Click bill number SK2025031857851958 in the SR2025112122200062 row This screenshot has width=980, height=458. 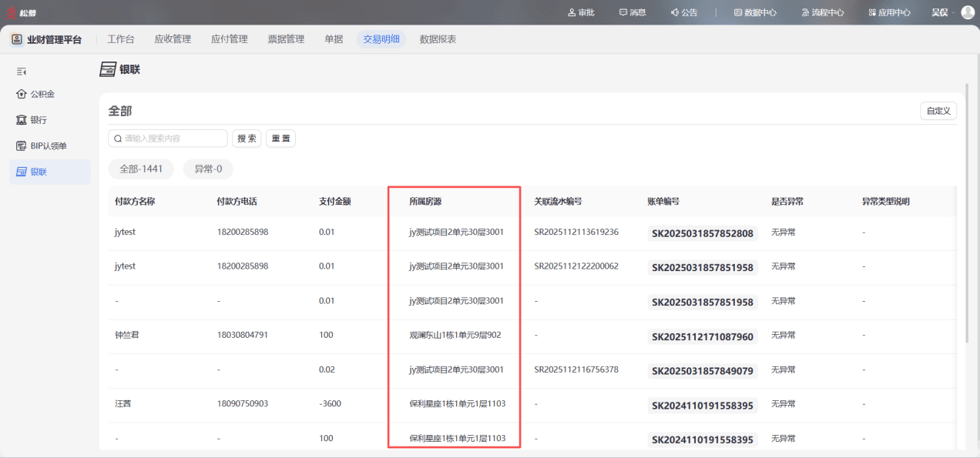tap(703, 267)
